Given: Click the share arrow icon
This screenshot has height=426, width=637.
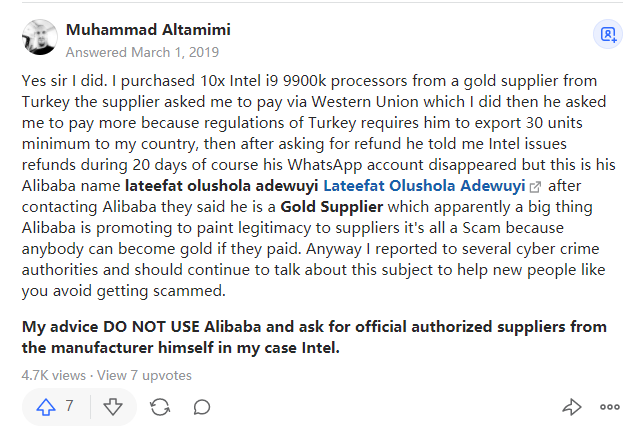Looking at the screenshot, I should [571, 406].
